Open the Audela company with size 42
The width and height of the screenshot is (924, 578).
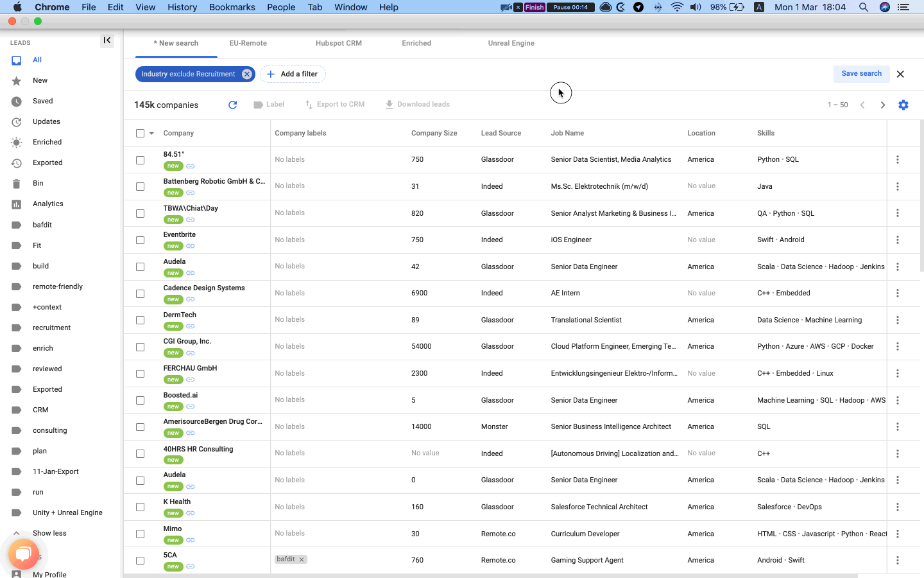[175, 261]
